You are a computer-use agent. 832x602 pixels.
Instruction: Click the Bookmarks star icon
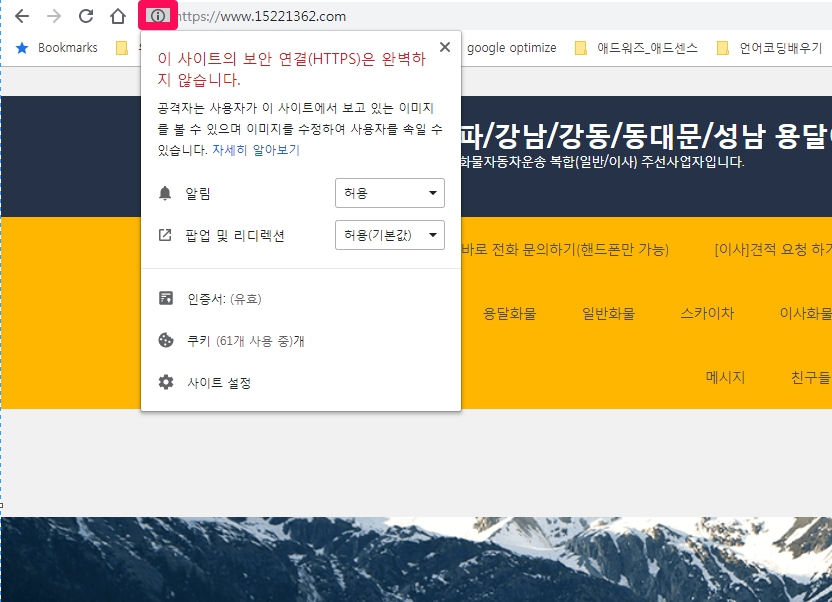(21, 47)
